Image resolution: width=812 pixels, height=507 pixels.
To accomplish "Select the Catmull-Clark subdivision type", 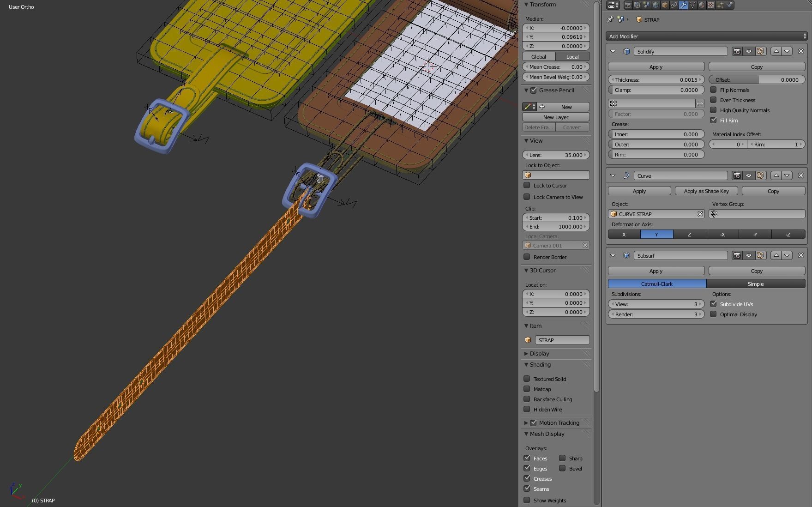I will 657,284.
